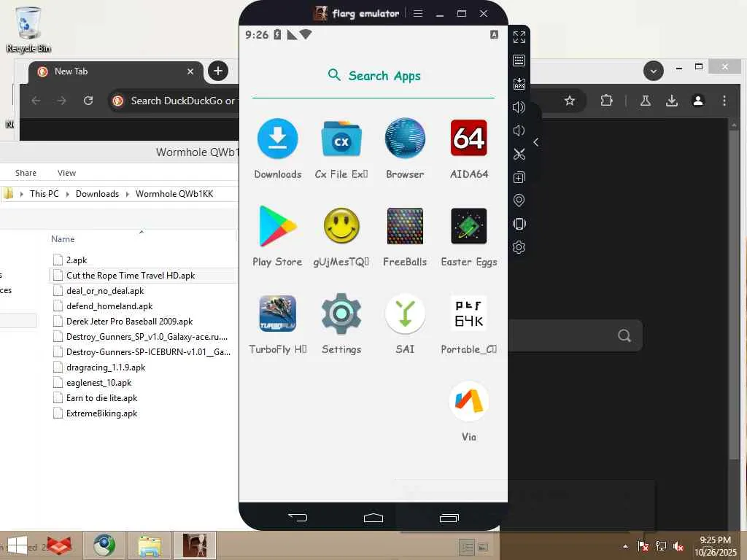747x560 pixels.
Task: Click the Search Apps field
Action: pos(373,76)
